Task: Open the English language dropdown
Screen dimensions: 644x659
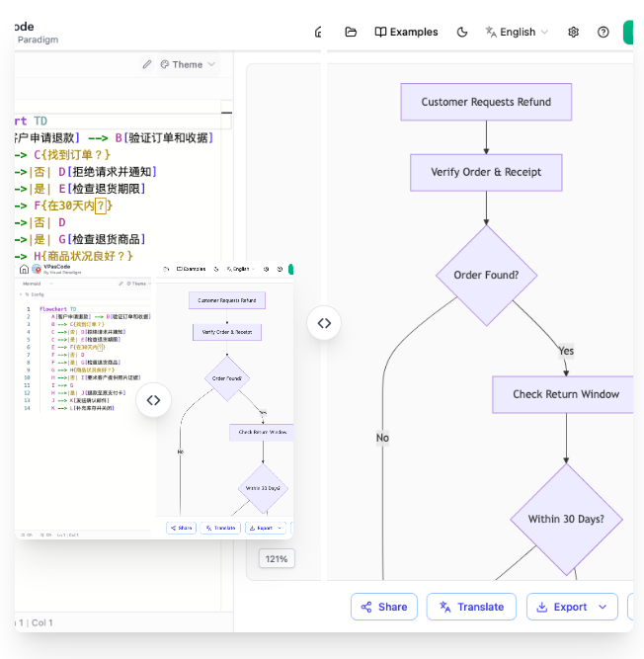Action: pyautogui.click(x=517, y=32)
